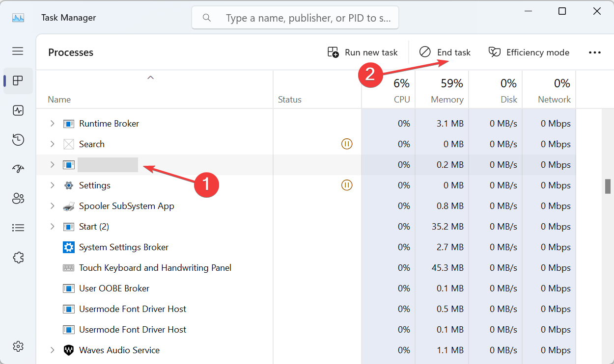The image size is (614, 364).
Task: Expand the Runtime Broker process
Action: click(52, 124)
